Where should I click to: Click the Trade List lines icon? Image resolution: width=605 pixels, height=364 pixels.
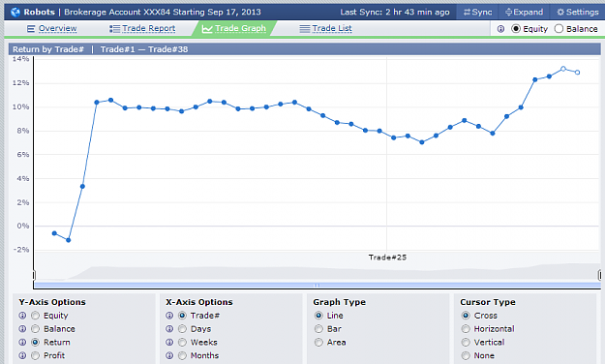pos(305,29)
